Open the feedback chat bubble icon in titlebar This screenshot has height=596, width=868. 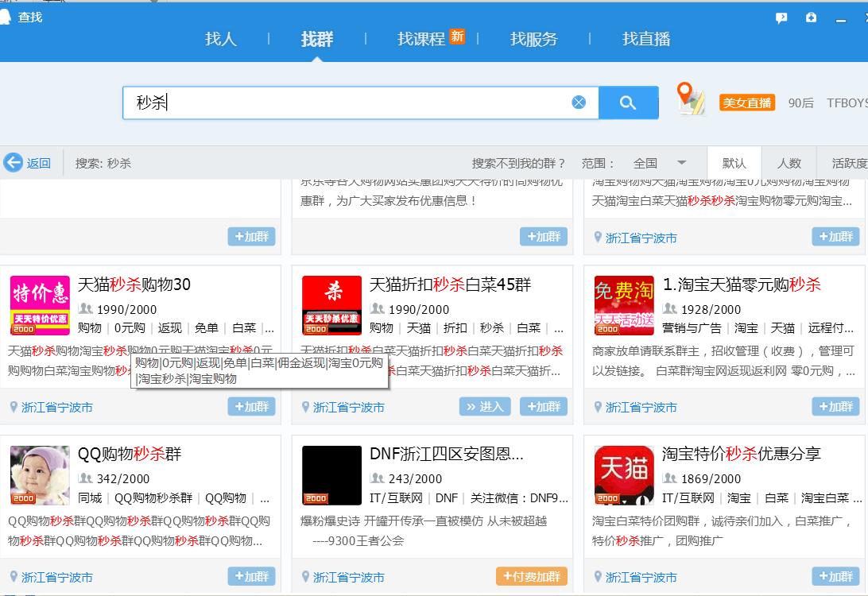click(x=782, y=17)
